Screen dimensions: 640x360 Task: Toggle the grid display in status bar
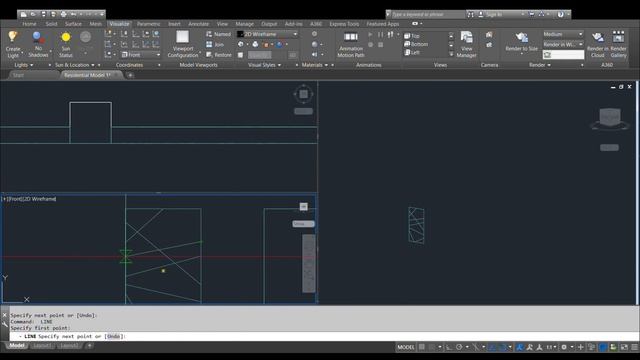point(422,347)
